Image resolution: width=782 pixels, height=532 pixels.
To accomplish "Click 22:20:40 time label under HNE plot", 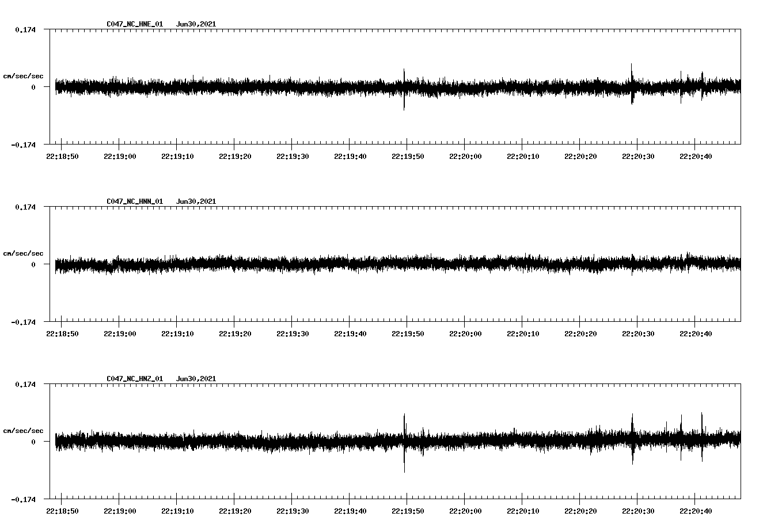I will point(696,157).
